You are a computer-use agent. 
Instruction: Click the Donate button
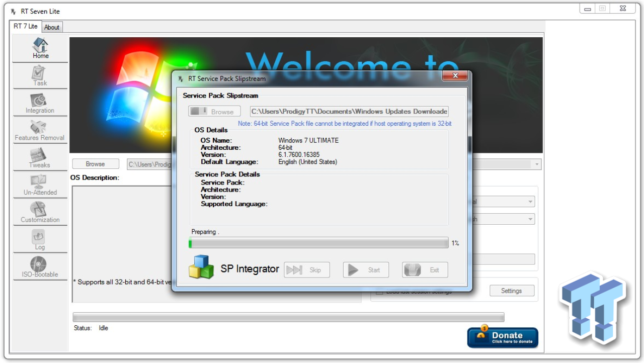503,337
